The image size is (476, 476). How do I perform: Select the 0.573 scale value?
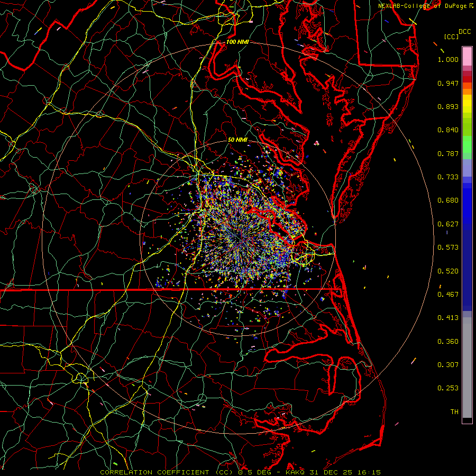click(448, 248)
